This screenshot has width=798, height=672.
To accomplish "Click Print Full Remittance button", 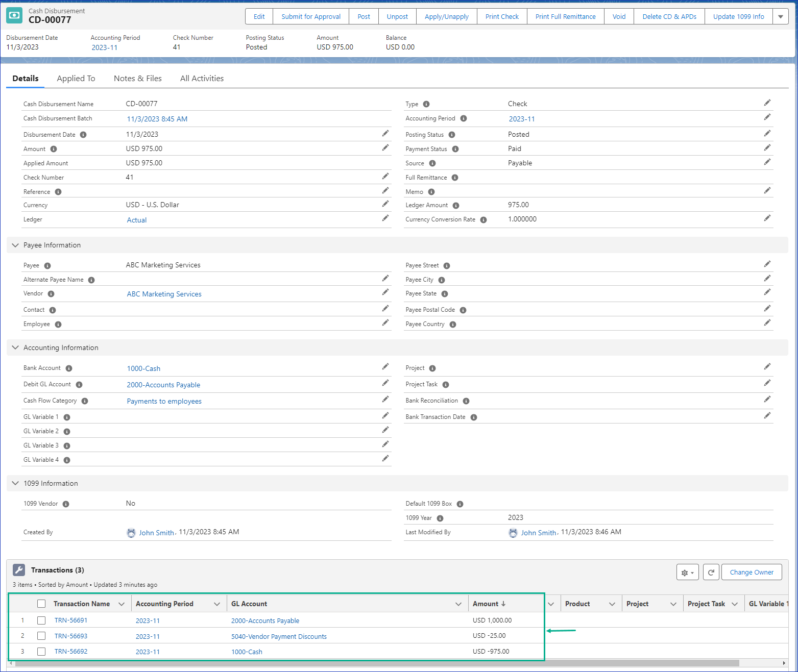I will point(566,16).
